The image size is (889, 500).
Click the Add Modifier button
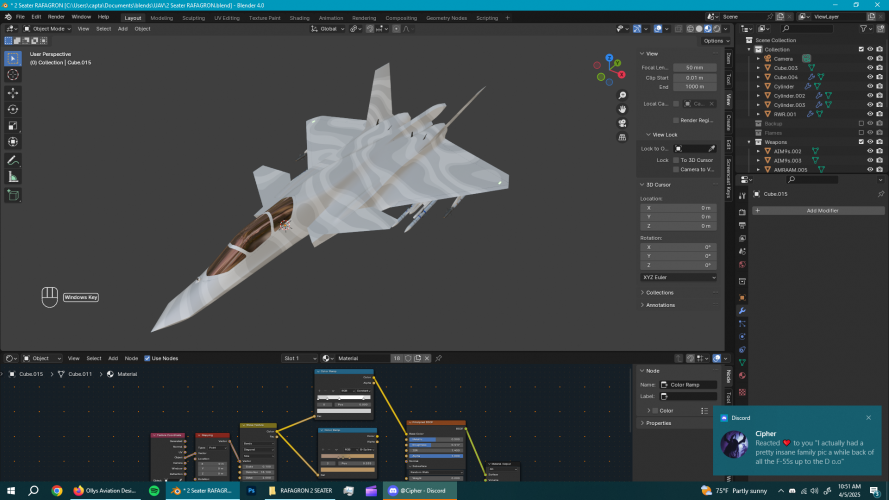click(x=818, y=211)
